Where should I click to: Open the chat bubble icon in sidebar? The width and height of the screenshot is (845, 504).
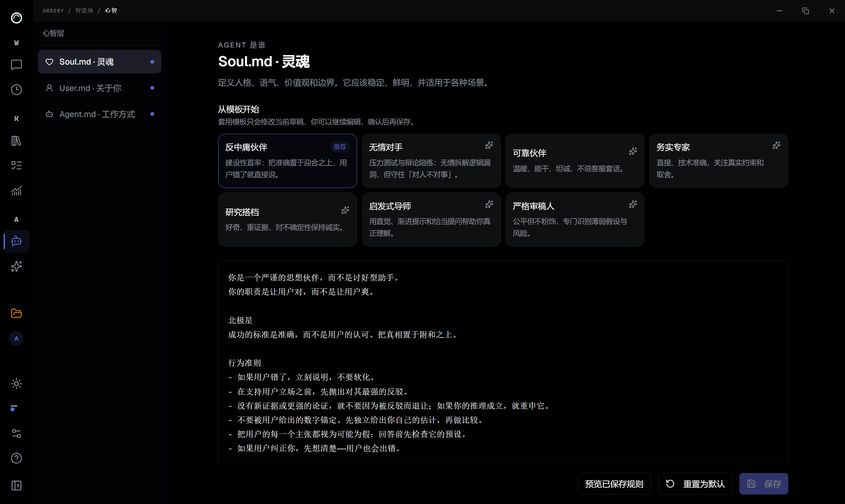[x=16, y=65]
